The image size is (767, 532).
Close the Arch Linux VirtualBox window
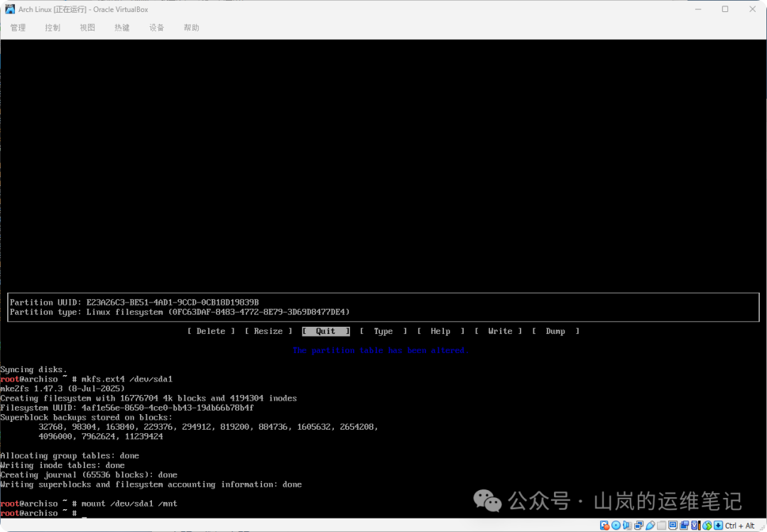click(752, 9)
